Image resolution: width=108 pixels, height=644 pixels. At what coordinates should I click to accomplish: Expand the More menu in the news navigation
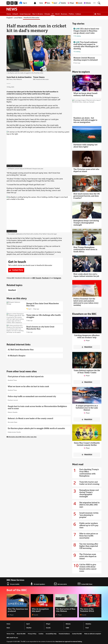tap(98, 14)
